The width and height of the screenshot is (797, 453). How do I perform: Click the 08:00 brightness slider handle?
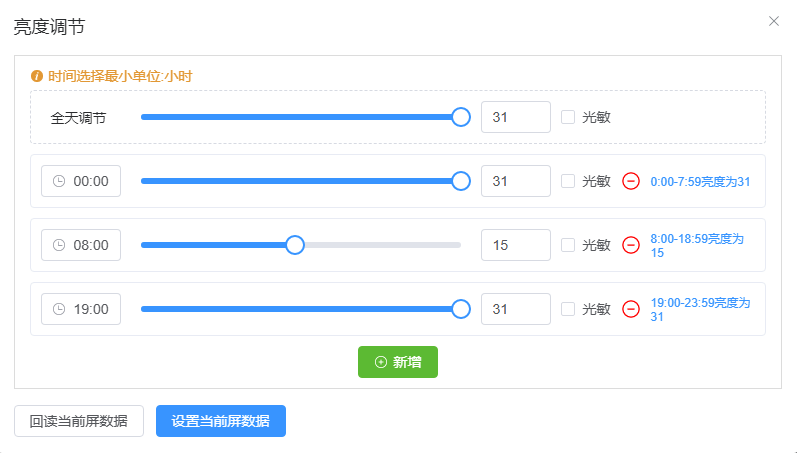295,245
